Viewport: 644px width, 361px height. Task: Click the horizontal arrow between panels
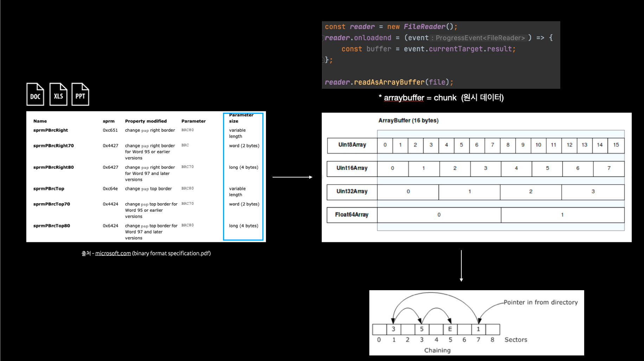293,177
